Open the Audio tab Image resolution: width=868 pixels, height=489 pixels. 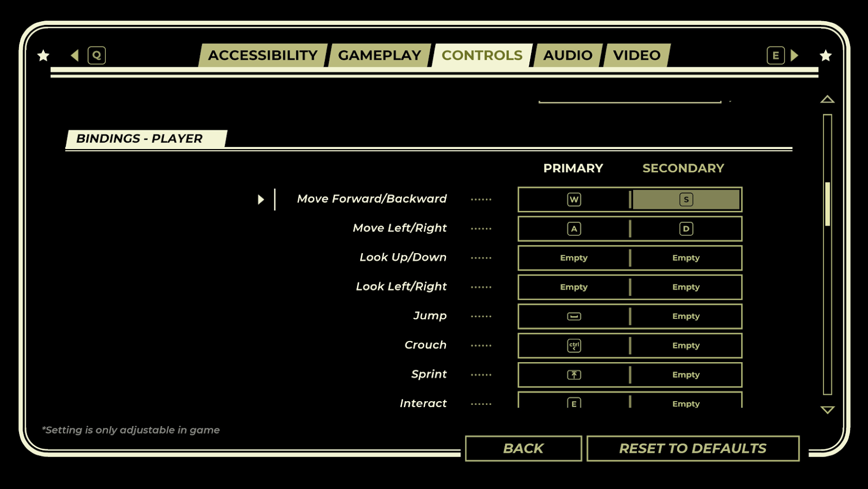pos(567,55)
